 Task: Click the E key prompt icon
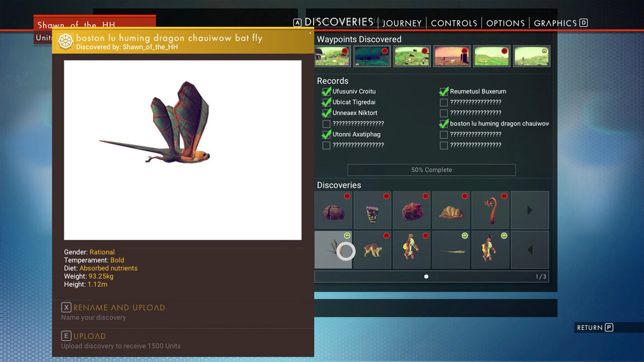(x=66, y=336)
